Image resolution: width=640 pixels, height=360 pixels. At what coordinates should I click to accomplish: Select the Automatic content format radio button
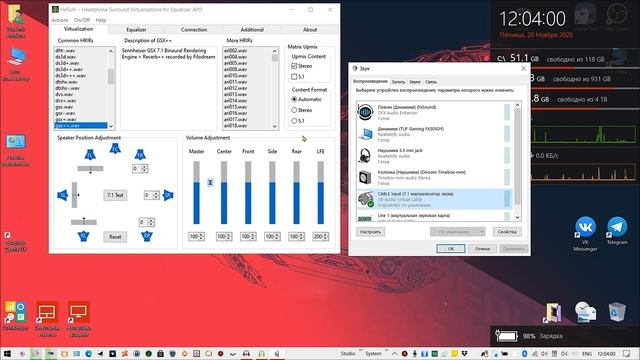[294, 99]
